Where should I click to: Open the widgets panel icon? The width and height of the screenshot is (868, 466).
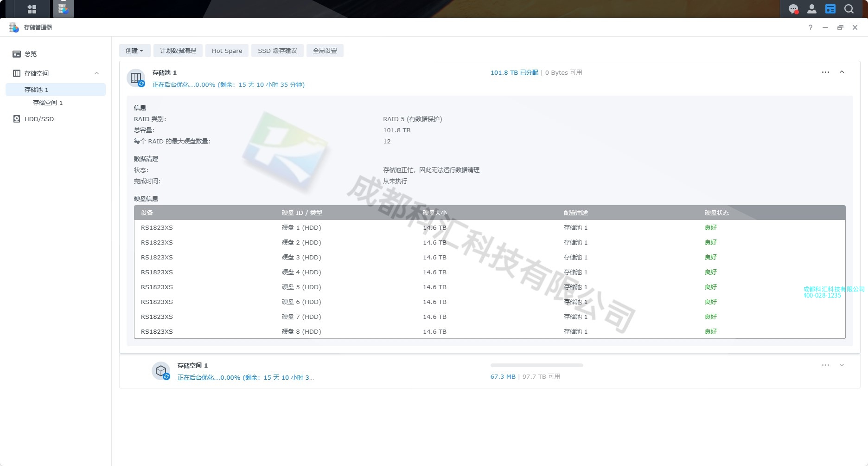pyautogui.click(x=830, y=9)
